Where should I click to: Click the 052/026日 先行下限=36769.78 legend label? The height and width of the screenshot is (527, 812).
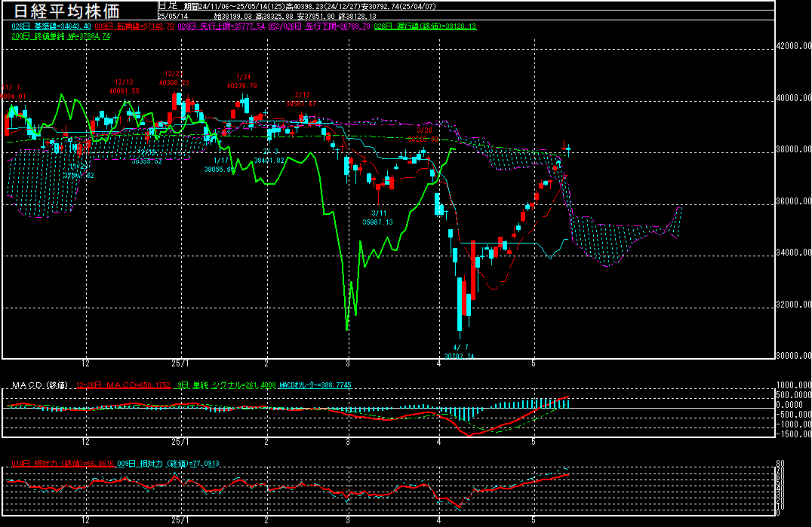pyautogui.click(x=319, y=26)
